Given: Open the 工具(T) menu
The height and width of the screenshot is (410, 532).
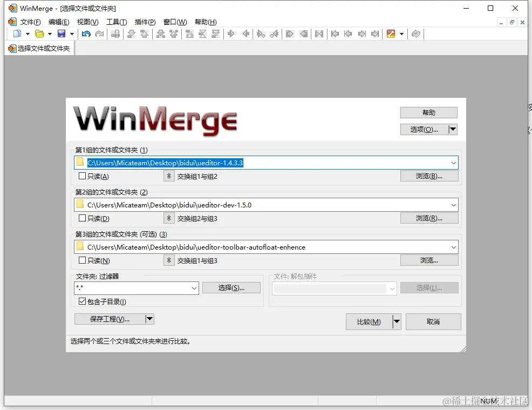Looking at the screenshot, I should [117, 22].
